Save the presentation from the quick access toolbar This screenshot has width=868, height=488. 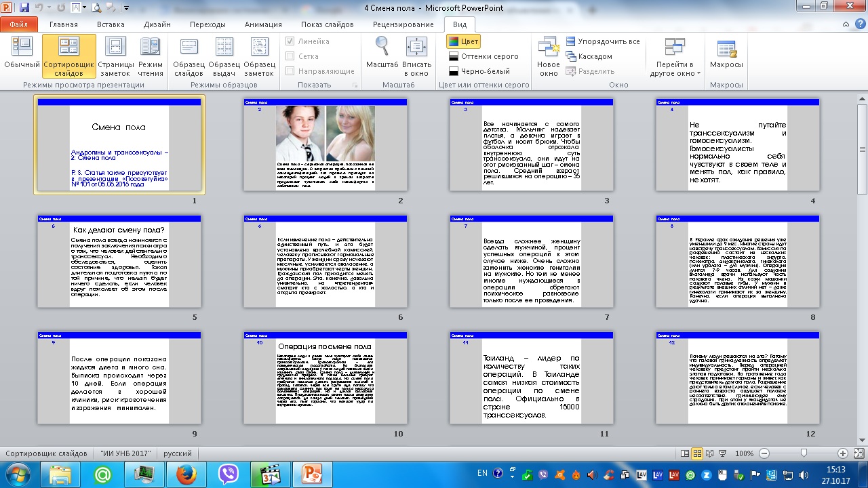pyautogui.click(x=24, y=8)
